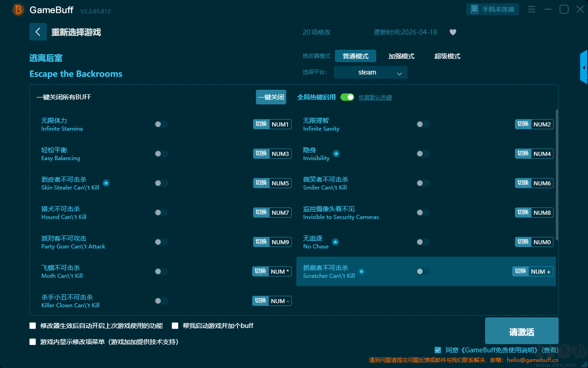Click star icon beside Scratcher Can't Kill
588x368 pixels.
362,271
